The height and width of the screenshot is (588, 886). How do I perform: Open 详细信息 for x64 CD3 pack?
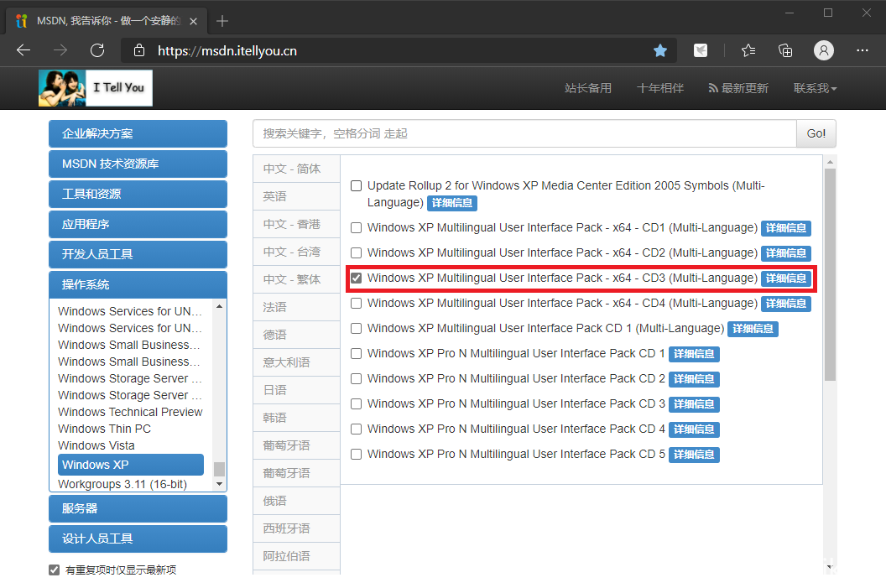tap(786, 278)
